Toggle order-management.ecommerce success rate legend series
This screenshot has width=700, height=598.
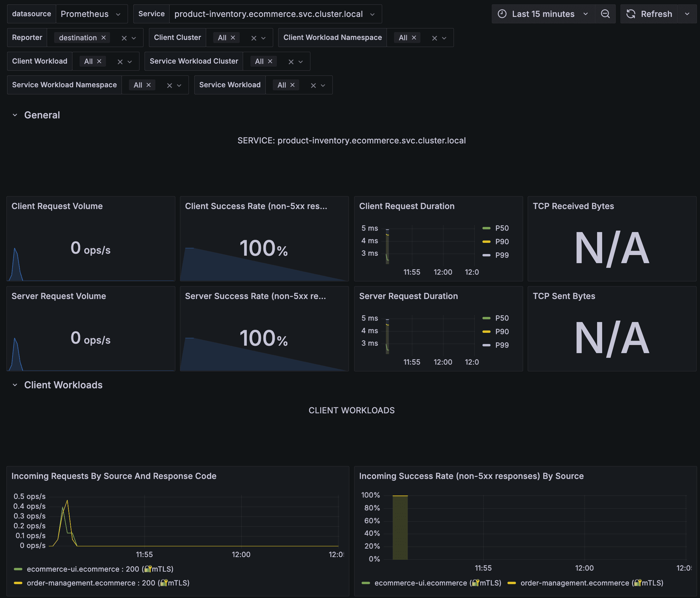tap(592, 583)
